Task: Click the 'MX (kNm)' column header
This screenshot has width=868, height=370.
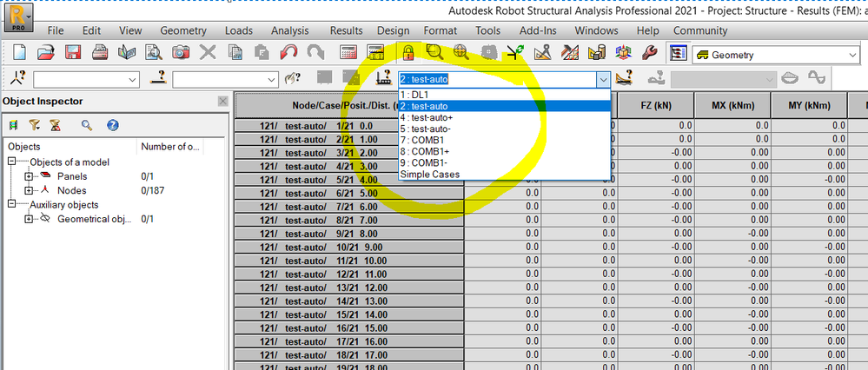Action: point(733,105)
